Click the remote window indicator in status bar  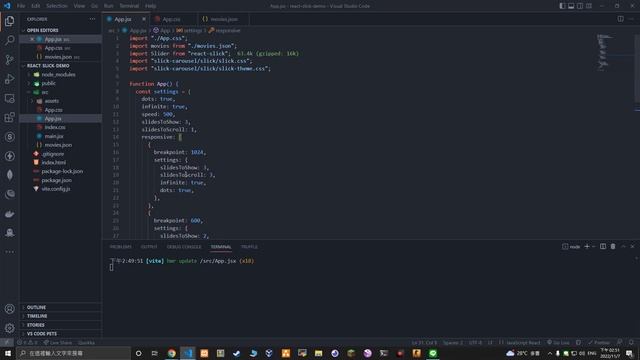[7, 342]
